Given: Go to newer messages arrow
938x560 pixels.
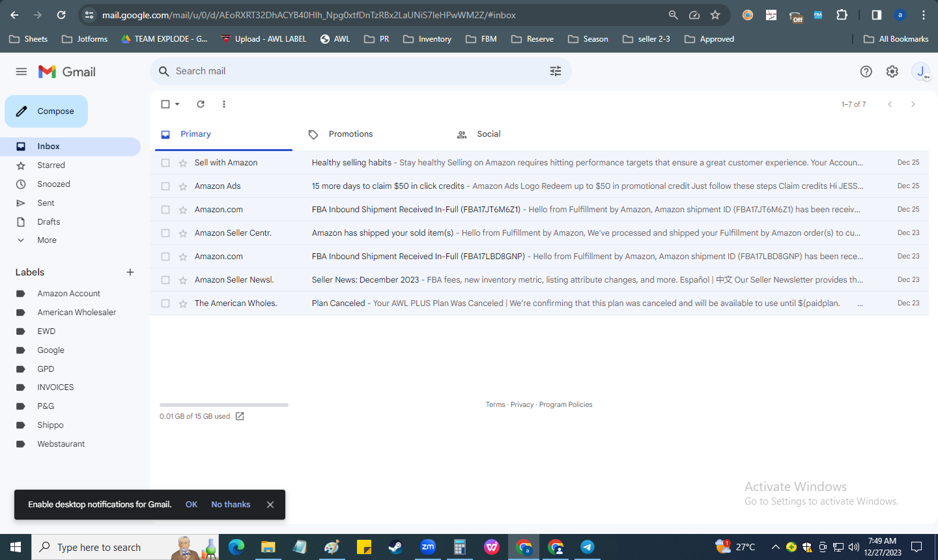Looking at the screenshot, I should coord(890,104).
